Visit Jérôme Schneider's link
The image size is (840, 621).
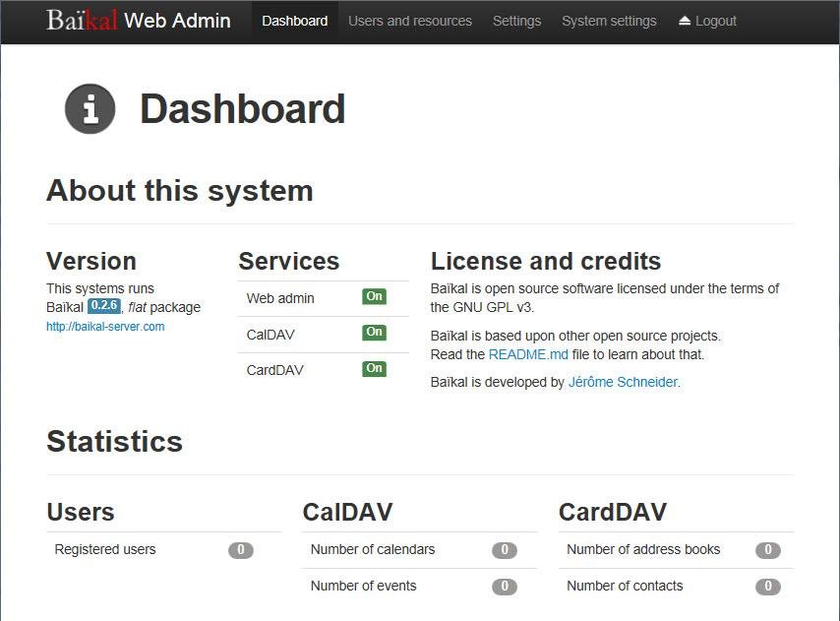click(x=623, y=382)
